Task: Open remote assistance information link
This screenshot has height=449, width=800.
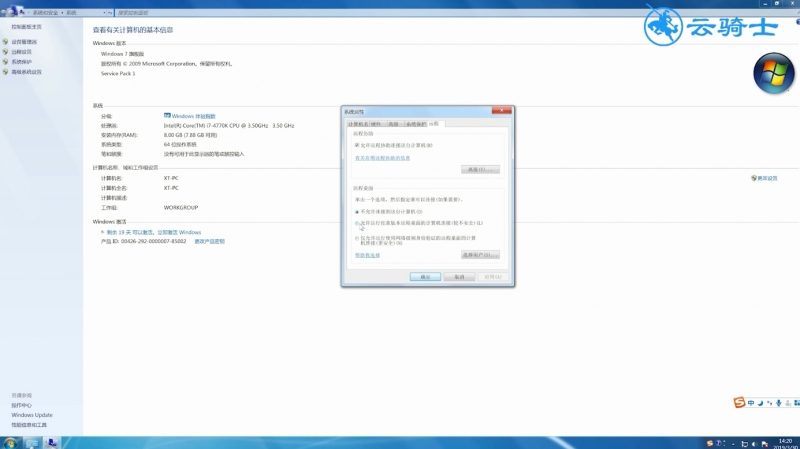Action: 383,158
